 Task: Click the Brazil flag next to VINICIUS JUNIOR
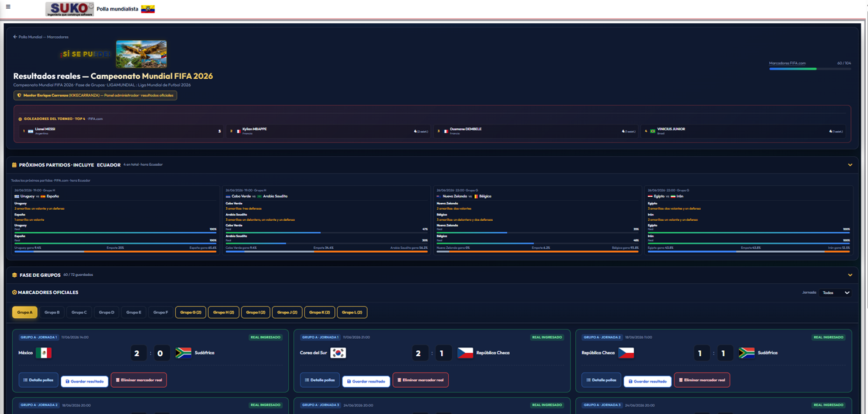[653, 131]
